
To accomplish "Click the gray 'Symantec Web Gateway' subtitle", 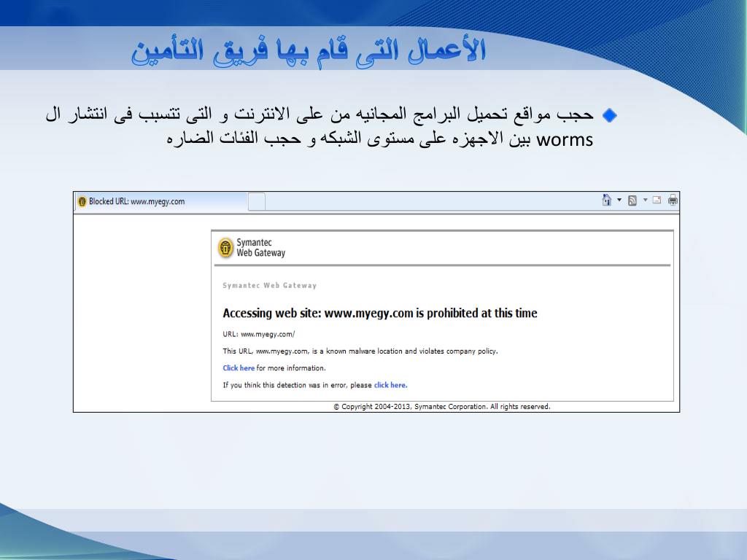I will [x=270, y=286].
